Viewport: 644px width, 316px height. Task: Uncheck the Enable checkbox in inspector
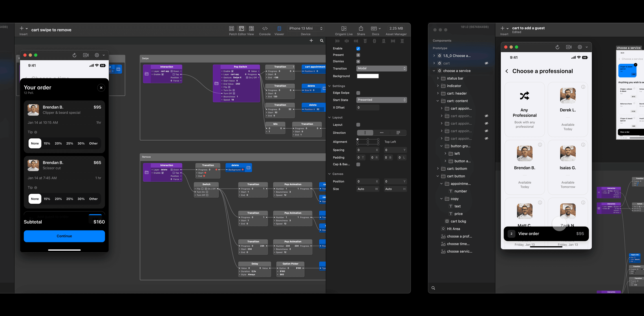tap(358, 49)
